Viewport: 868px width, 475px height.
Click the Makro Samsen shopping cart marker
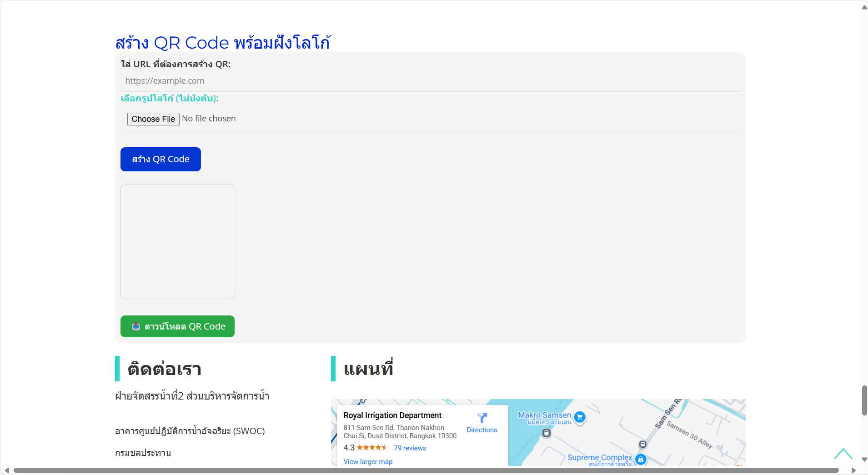pyautogui.click(x=580, y=417)
